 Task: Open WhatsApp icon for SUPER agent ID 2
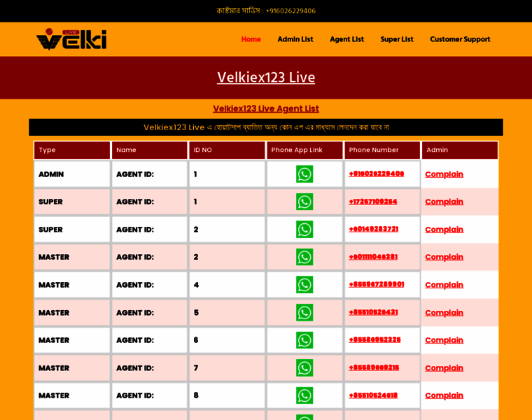[304, 230]
